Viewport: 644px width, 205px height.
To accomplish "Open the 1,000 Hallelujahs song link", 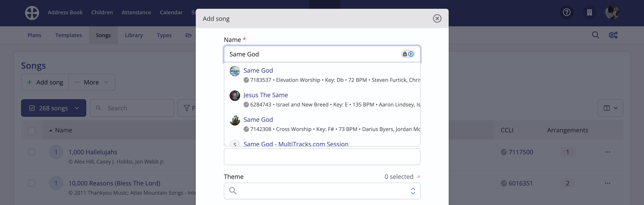I will [93, 152].
